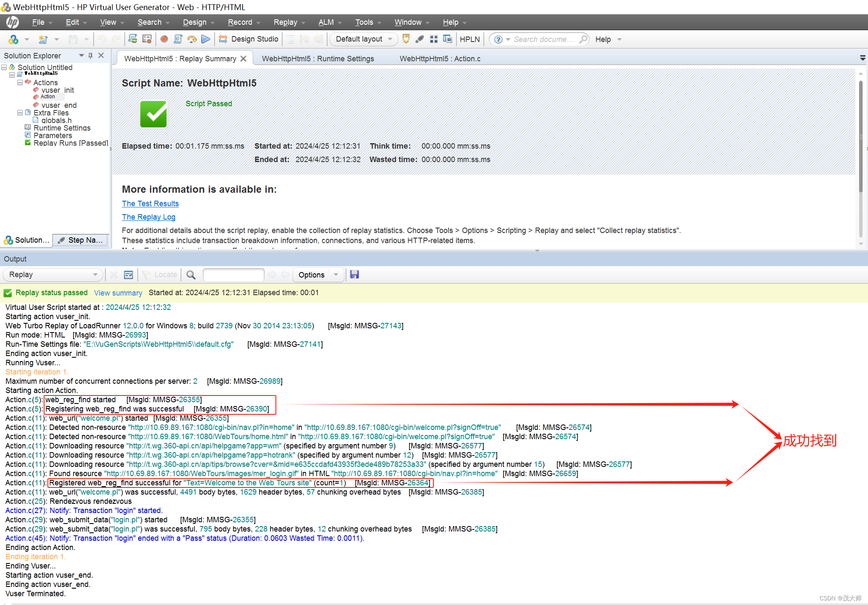This screenshot has width=868, height=605.
Task: Open The Test Results link
Action: tap(150, 203)
